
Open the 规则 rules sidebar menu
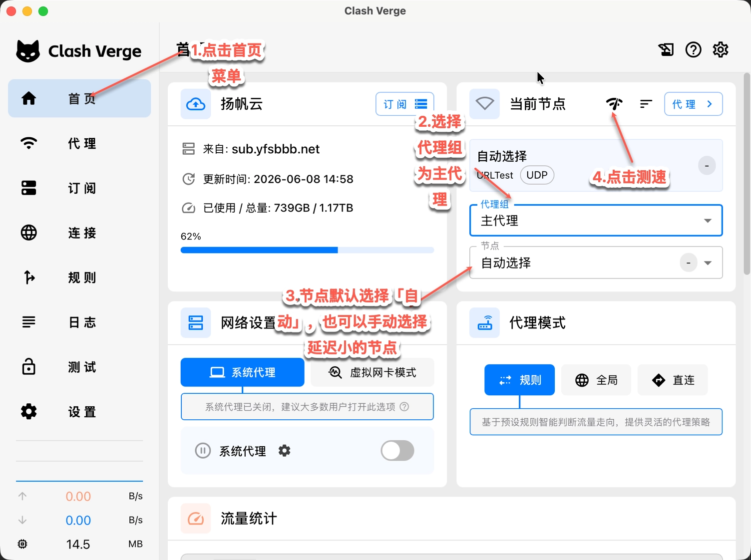click(79, 277)
